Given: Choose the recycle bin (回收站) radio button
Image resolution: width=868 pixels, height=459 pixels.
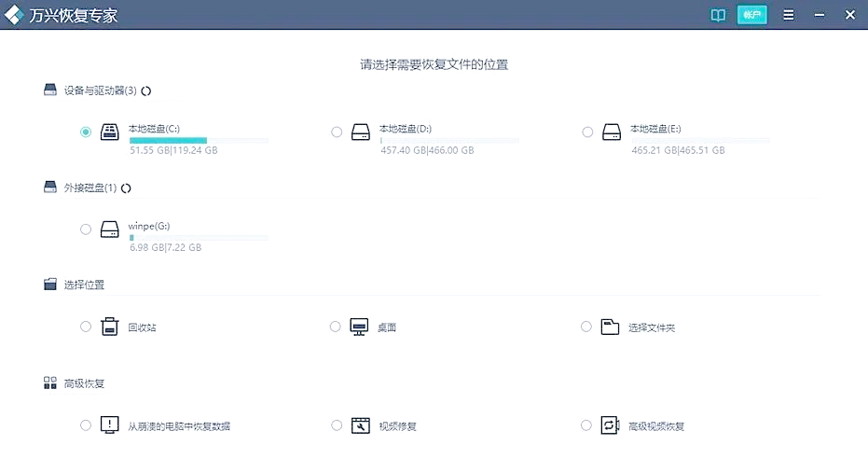Looking at the screenshot, I should coord(86,327).
